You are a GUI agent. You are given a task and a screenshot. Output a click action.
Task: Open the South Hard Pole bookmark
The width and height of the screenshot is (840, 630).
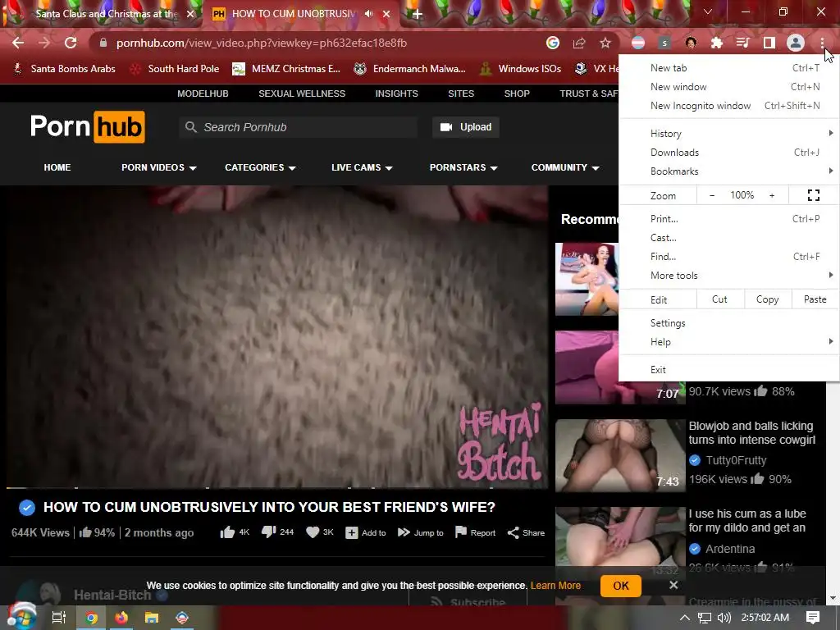point(176,69)
